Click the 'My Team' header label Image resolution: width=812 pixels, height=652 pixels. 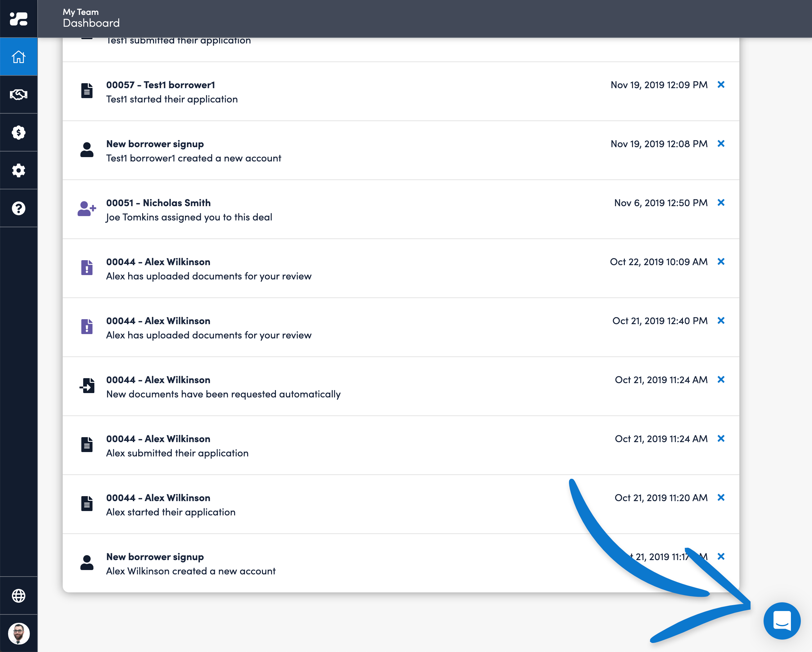pos(81,12)
